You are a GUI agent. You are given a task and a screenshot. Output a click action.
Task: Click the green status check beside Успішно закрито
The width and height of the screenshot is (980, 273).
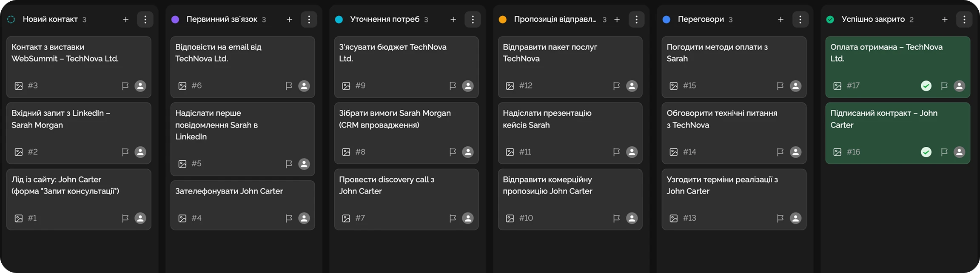tap(830, 20)
